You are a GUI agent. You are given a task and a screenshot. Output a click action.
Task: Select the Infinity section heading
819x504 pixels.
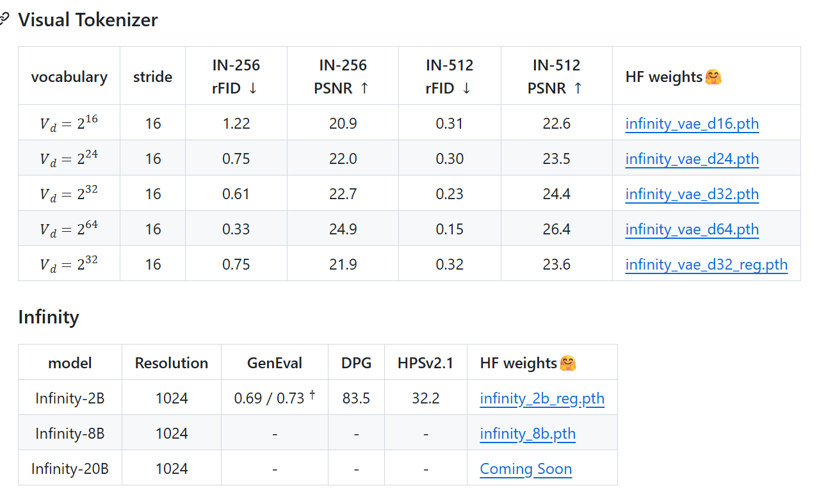(x=49, y=317)
